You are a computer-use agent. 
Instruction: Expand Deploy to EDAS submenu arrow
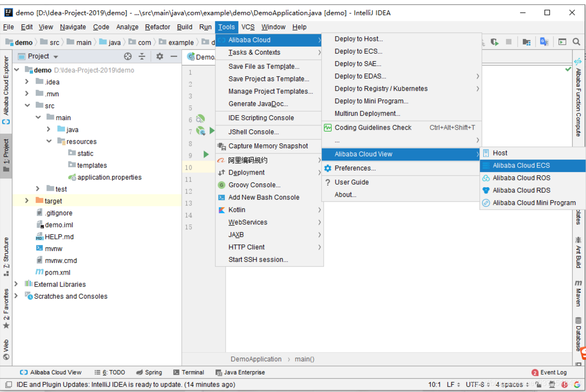(477, 76)
